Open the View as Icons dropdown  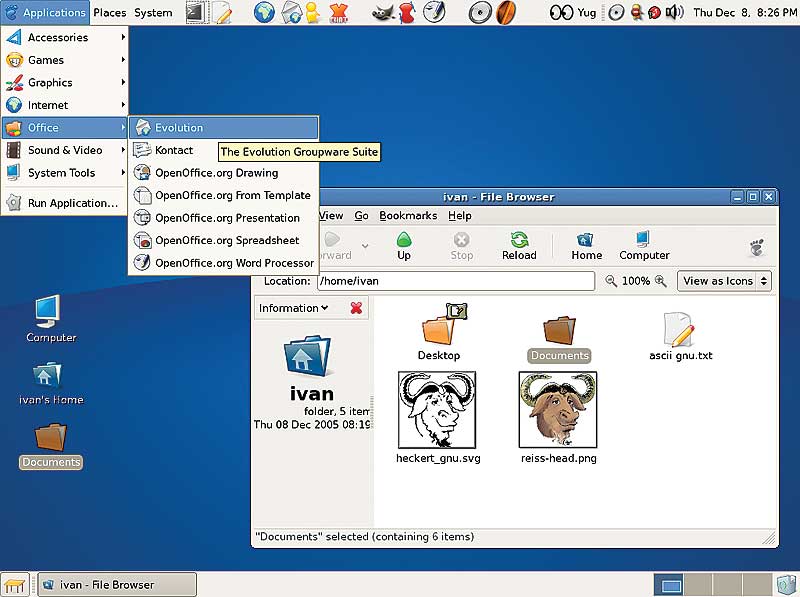[x=724, y=281]
